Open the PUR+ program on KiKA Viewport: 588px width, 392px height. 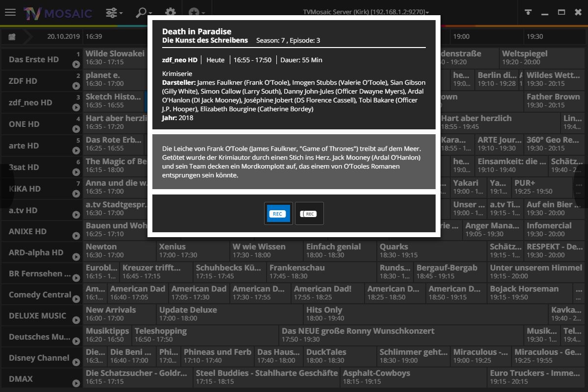[542, 187]
